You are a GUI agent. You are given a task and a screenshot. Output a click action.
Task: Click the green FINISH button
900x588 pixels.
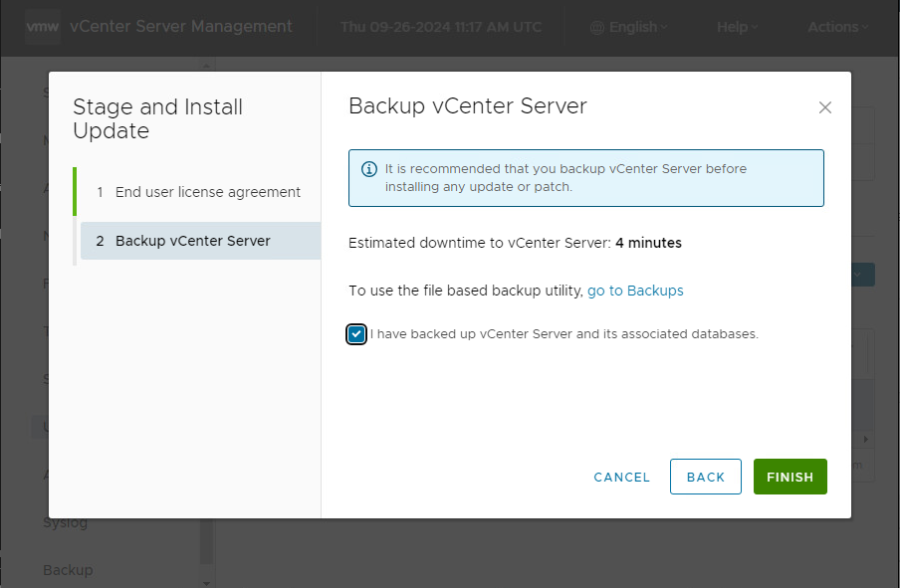[x=789, y=477]
